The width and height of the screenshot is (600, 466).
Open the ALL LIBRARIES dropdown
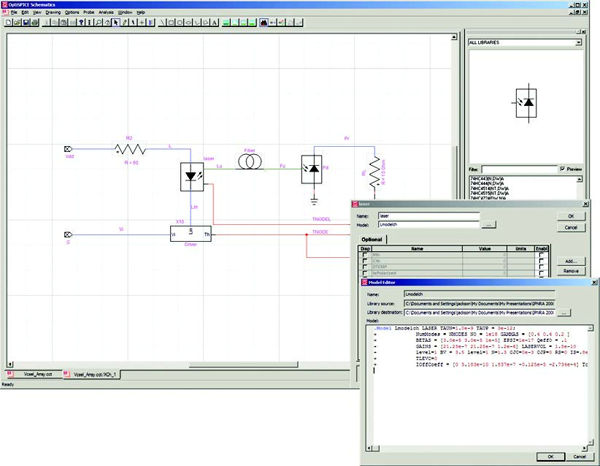pyautogui.click(x=577, y=44)
